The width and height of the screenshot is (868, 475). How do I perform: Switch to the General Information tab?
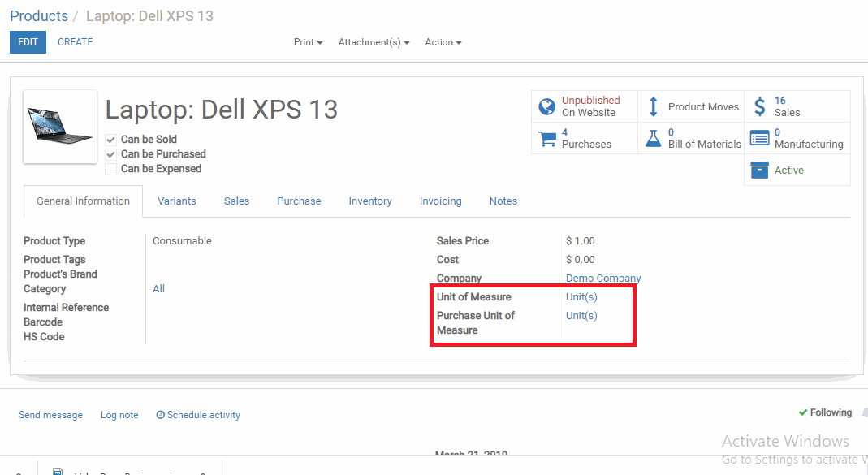click(83, 201)
